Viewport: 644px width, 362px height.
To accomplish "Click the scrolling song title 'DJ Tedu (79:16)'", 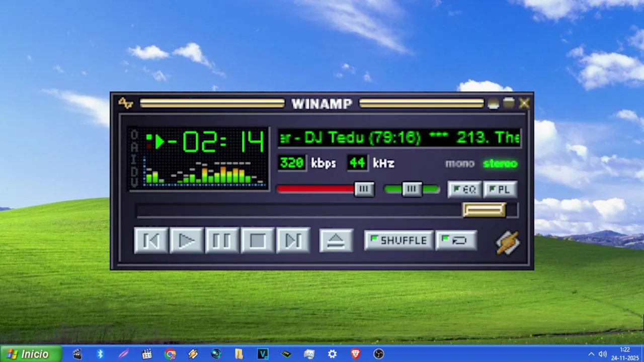I will click(362, 138).
